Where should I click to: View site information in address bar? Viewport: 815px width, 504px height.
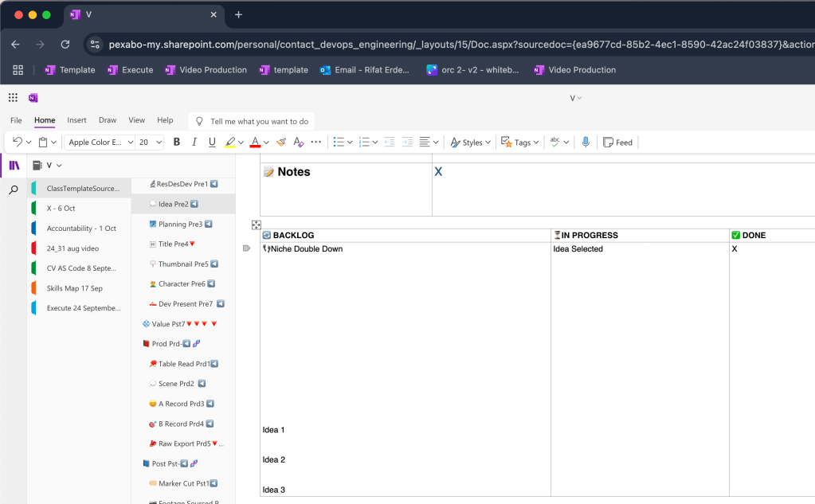coord(95,44)
